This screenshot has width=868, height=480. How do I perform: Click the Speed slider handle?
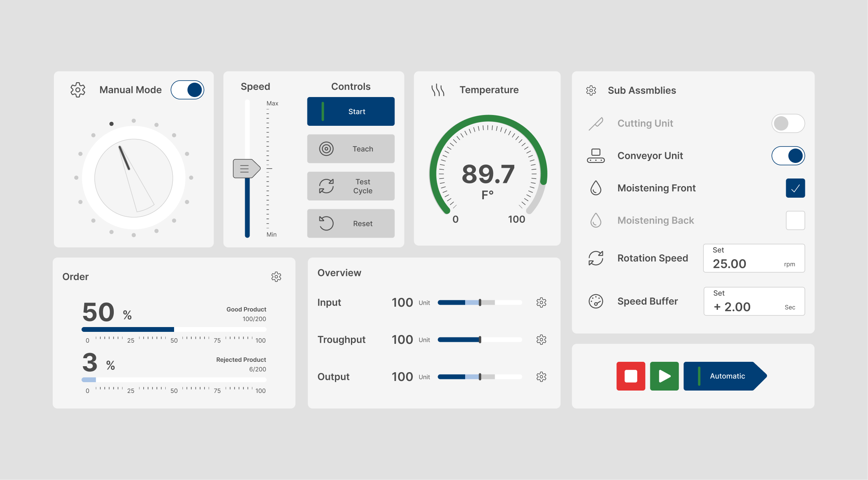pos(246,169)
